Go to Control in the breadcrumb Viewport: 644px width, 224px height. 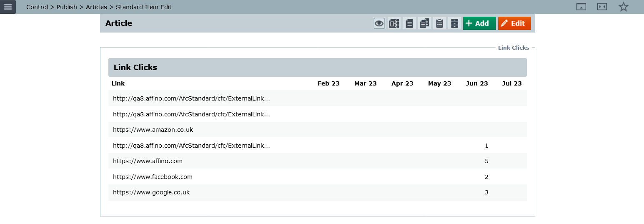(x=37, y=7)
